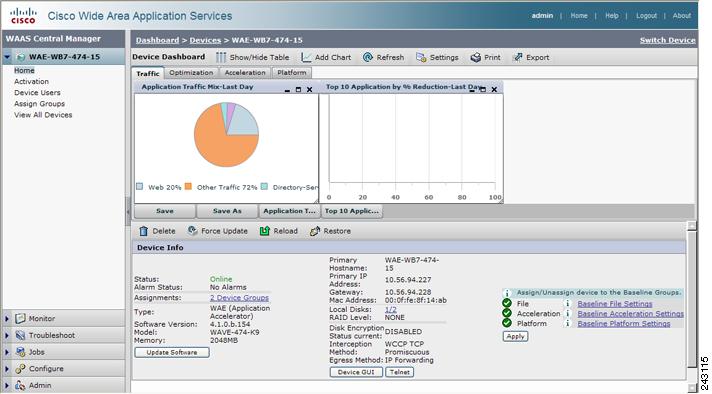The height and width of the screenshot is (394, 712).
Task: Click the Logout link
Action: [x=646, y=15]
